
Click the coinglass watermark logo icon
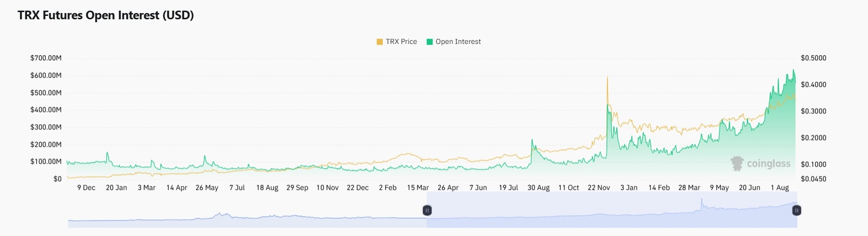pos(737,164)
